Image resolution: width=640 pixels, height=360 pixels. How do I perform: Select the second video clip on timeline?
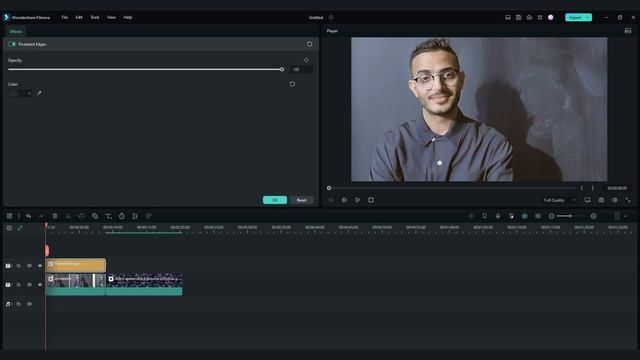(144, 284)
